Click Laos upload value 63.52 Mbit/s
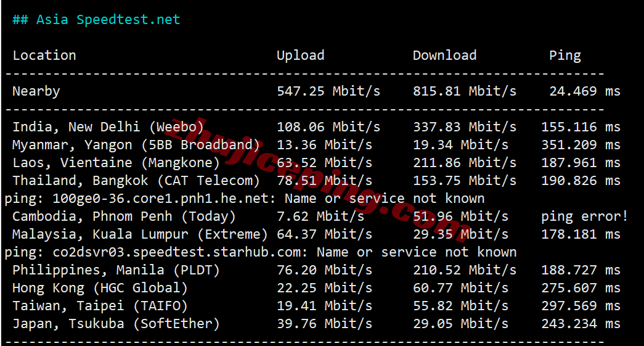This screenshot has height=346, width=644. pos(324,163)
